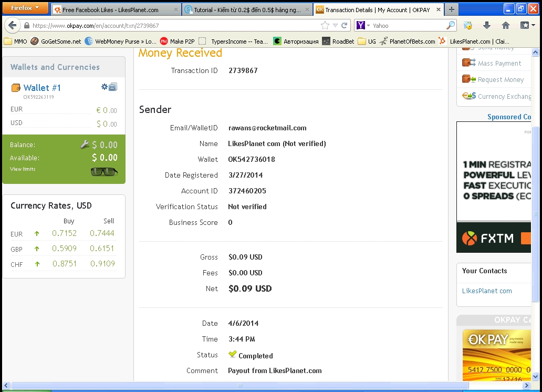The image size is (542, 392).
Task: Close the Tutorial tab
Action: tap(307, 9)
